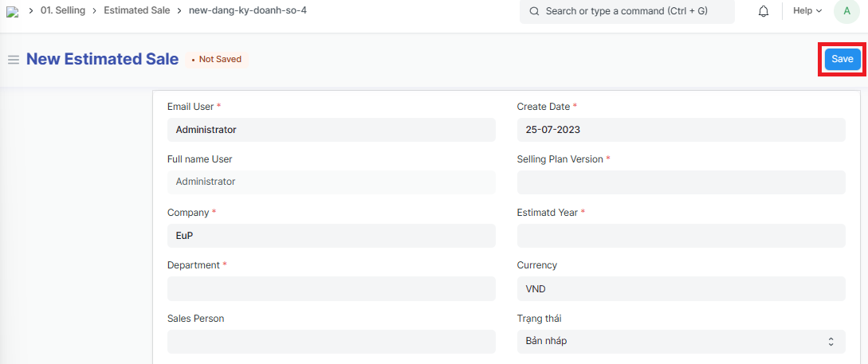This screenshot has height=364, width=868.
Task: Focus the Estimatd Year input
Action: tap(681, 236)
